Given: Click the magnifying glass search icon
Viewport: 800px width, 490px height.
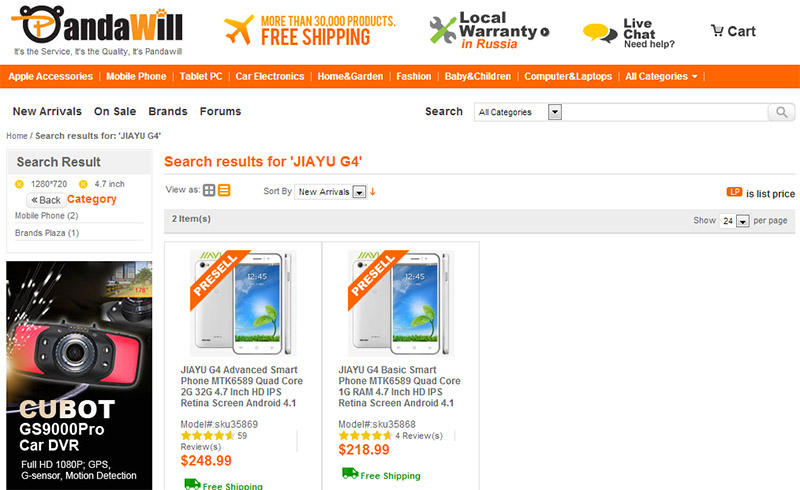Looking at the screenshot, I should (x=781, y=112).
